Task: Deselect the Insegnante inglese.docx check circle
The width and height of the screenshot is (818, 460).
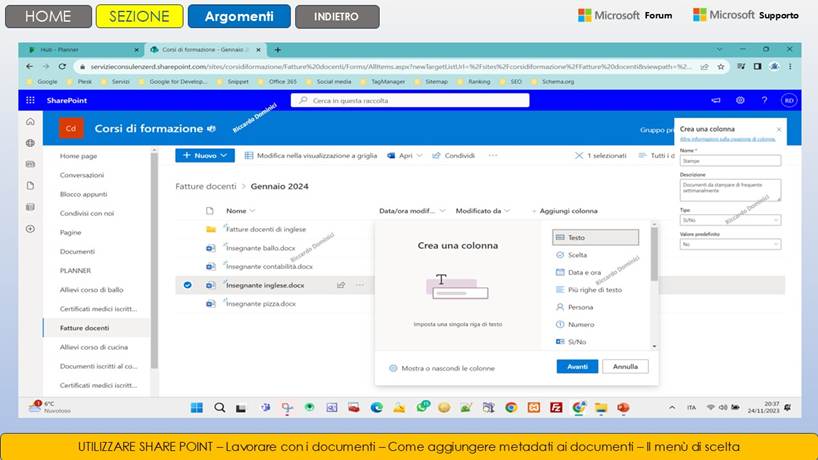Action: click(x=187, y=285)
